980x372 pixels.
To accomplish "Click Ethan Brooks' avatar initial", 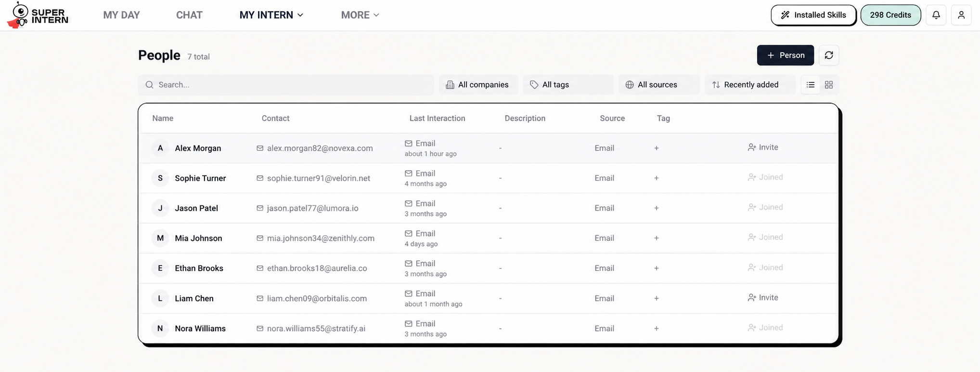I will click(160, 268).
